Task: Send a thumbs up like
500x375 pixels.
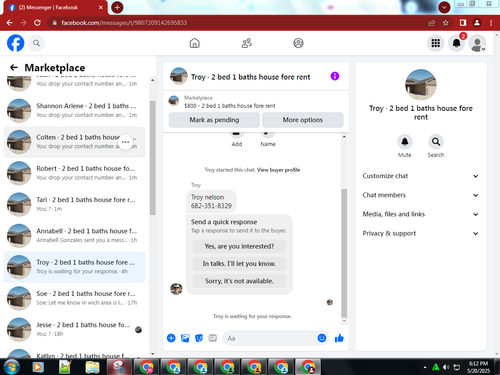Action: click(339, 338)
